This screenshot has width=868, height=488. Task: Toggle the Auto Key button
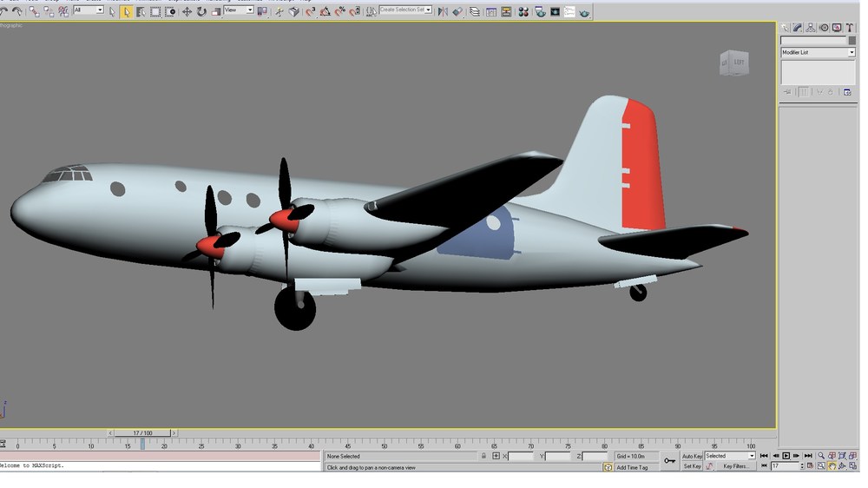point(692,456)
